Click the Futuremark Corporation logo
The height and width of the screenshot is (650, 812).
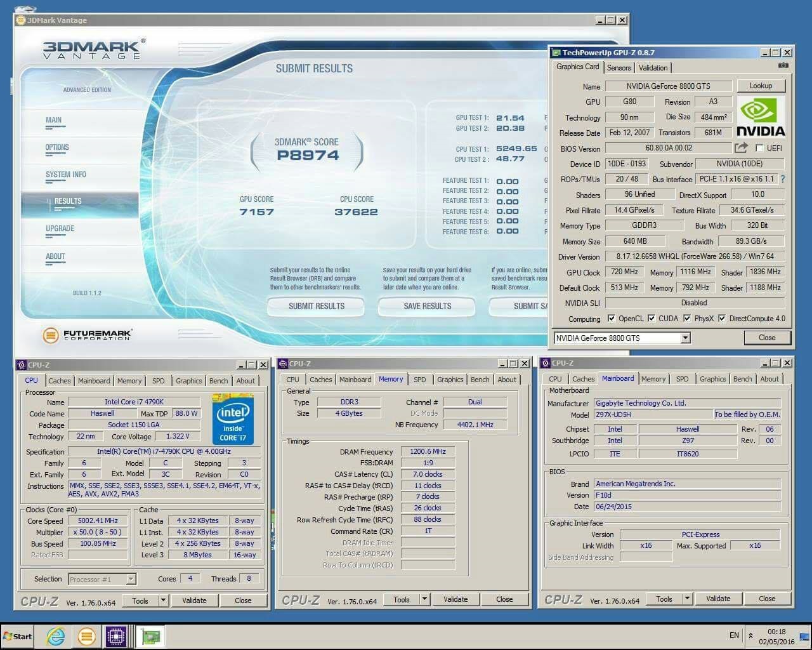(x=87, y=335)
